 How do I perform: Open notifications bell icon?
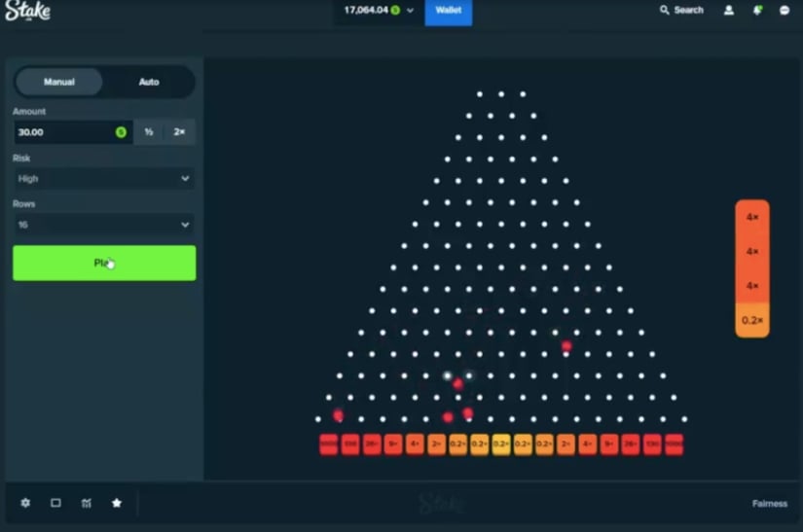coord(756,11)
